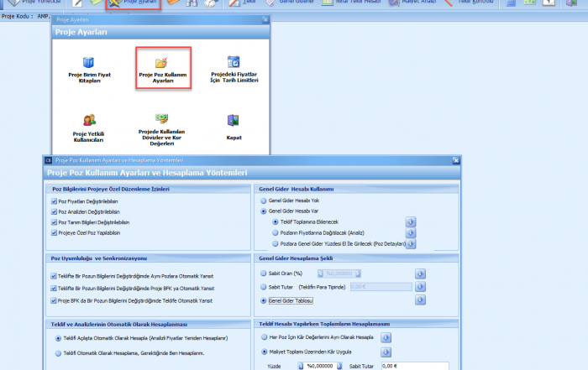Toggle Poz Tanım Bilgileri Değiştirilebilsin checkbox
This screenshot has width=588, height=370.
[55, 223]
